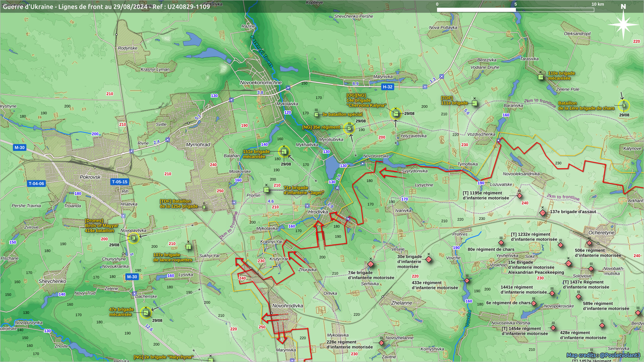Click the Map credits @Pouletvolant3 text

pyautogui.click(x=603, y=355)
